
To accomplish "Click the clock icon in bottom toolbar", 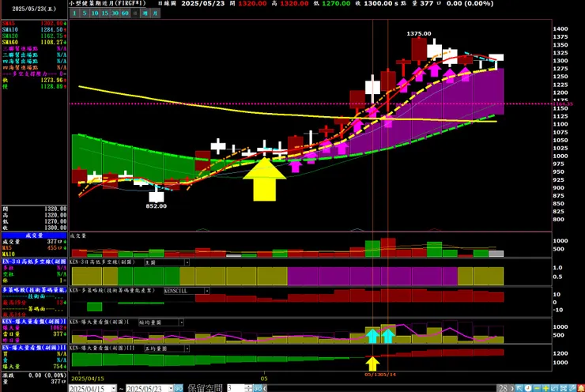I will (x=528, y=389).
